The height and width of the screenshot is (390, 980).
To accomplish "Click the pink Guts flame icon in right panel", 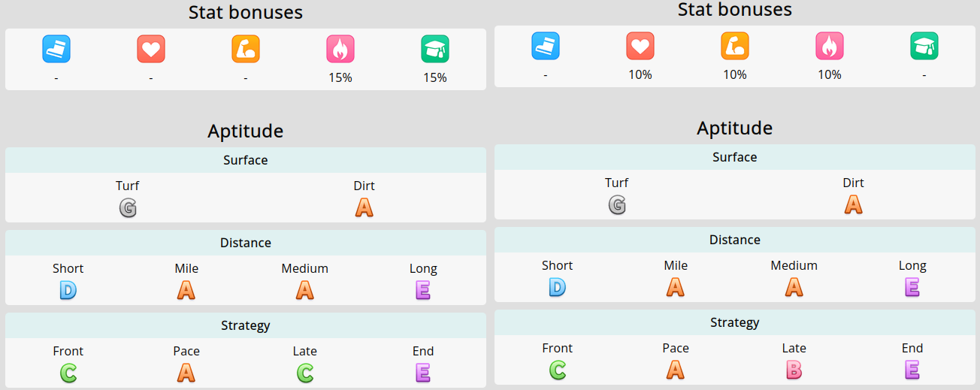I will 830,46.
